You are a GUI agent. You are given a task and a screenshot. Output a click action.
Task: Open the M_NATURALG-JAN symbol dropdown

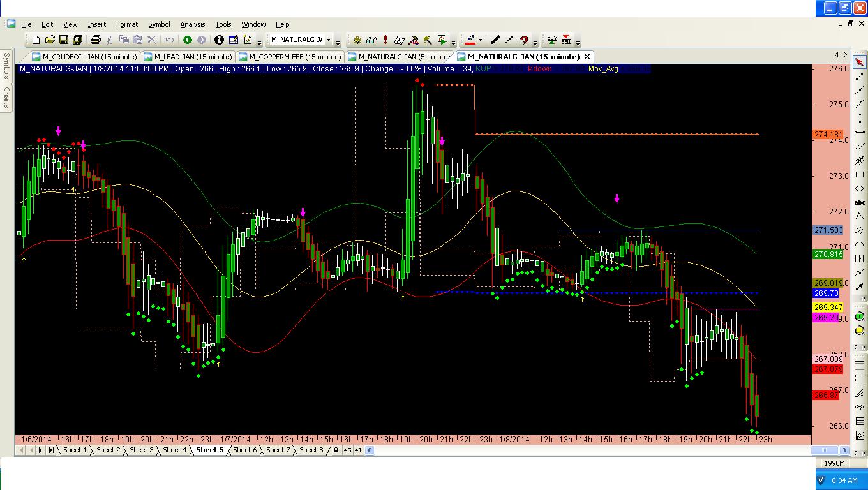point(328,40)
